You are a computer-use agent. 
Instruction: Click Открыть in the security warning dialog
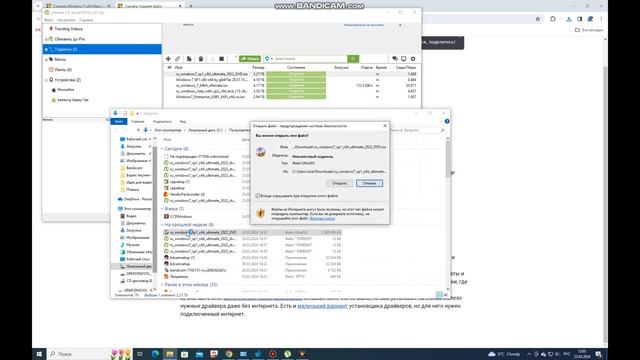340,183
